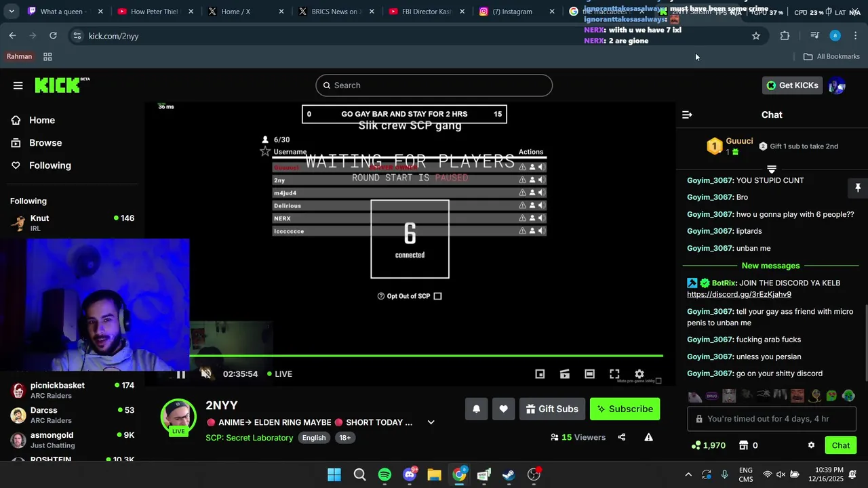Viewport: 868px width, 488px height.
Task: Report the stream warning icon
Action: pyautogui.click(x=649, y=437)
